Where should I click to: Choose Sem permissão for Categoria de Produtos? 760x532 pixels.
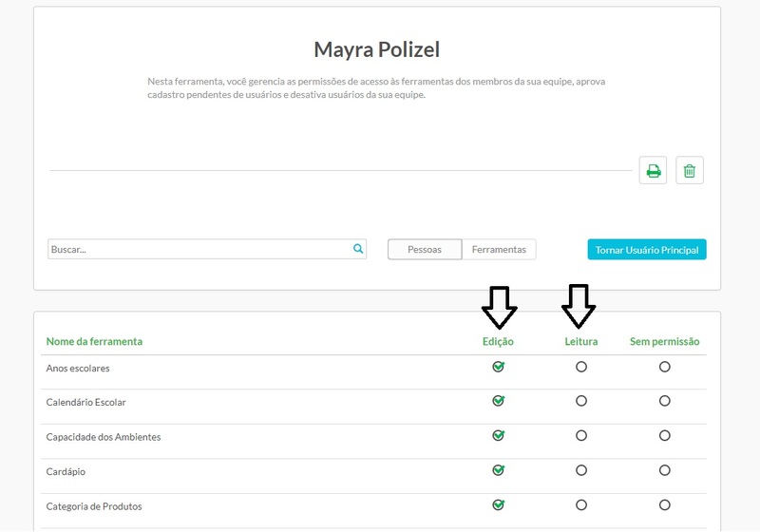[x=664, y=504]
